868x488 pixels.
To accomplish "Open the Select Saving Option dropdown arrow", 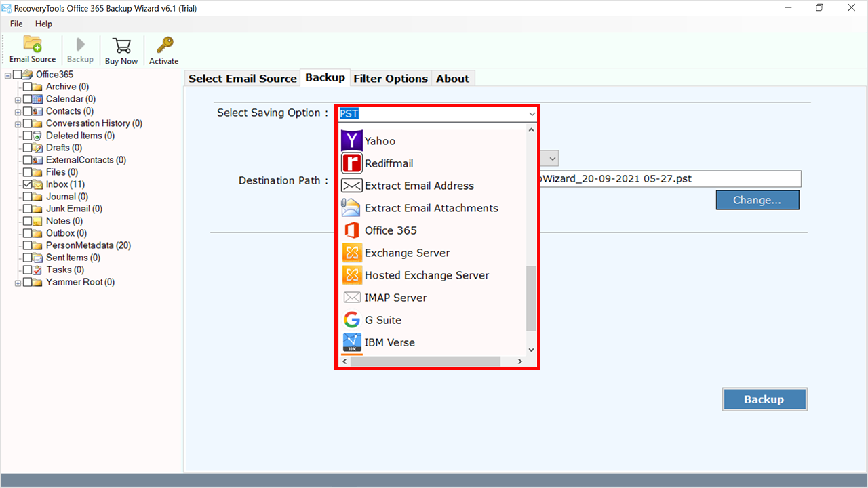I will point(531,114).
